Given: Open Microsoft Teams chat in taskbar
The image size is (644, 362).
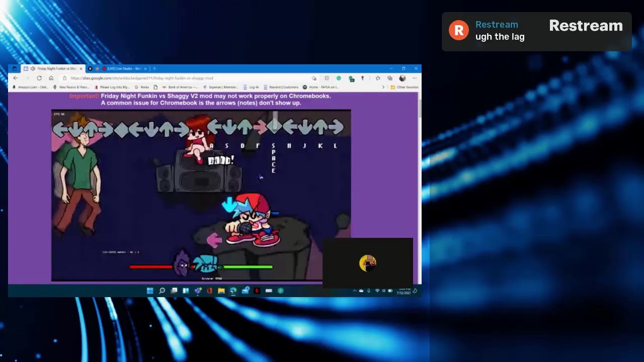Looking at the screenshot, I should [198, 291].
